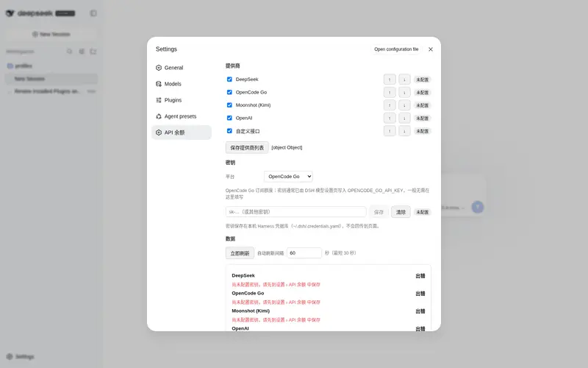The height and width of the screenshot is (368, 588).
Task: Close the Settings dialog with X
Action: [431, 49]
